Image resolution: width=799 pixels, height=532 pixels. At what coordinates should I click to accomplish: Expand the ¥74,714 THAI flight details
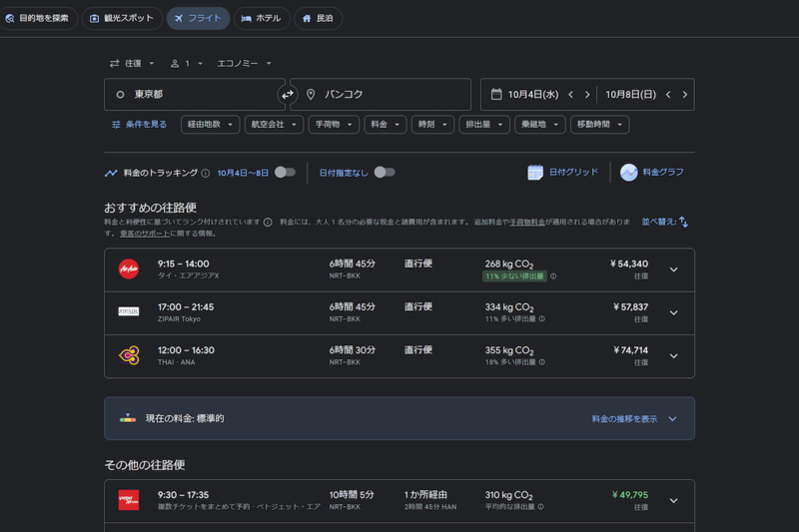(673, 356)
